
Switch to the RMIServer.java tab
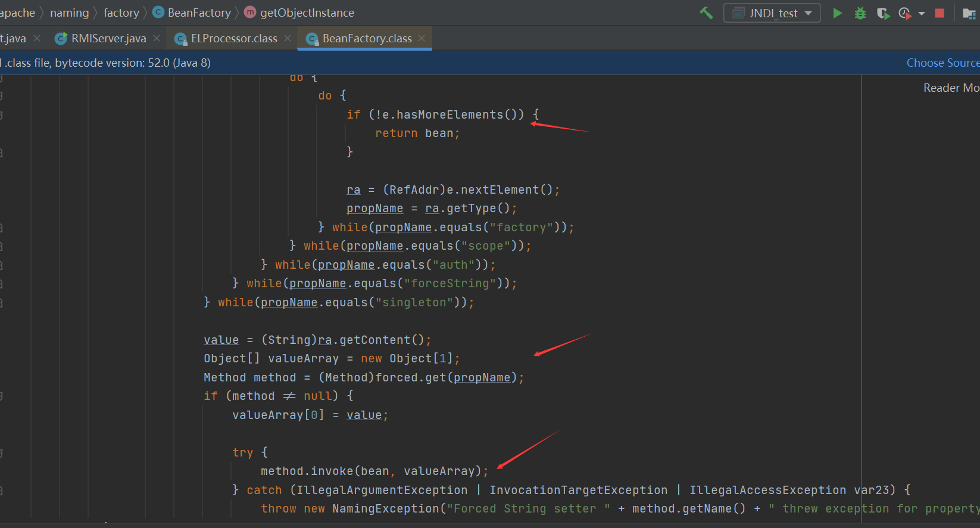click(x=108, y=38)
